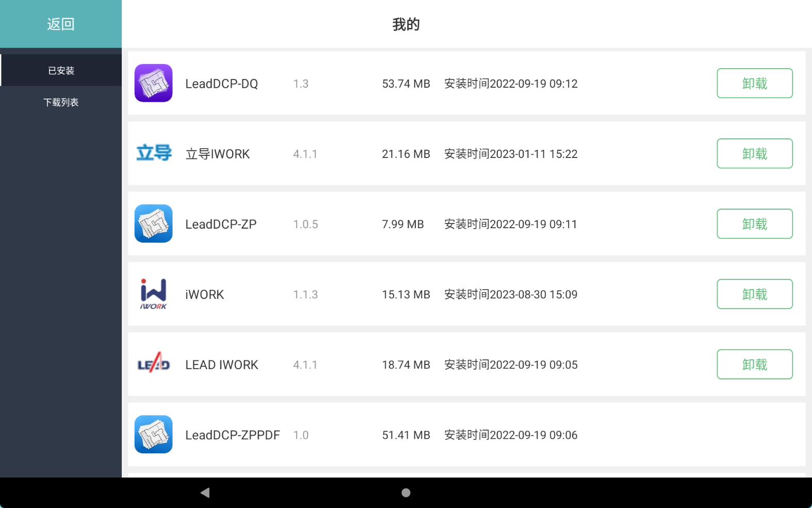Click the 51.41 MB size value
The width and height of the screenshot is (812, 508).
click(406, 435)
